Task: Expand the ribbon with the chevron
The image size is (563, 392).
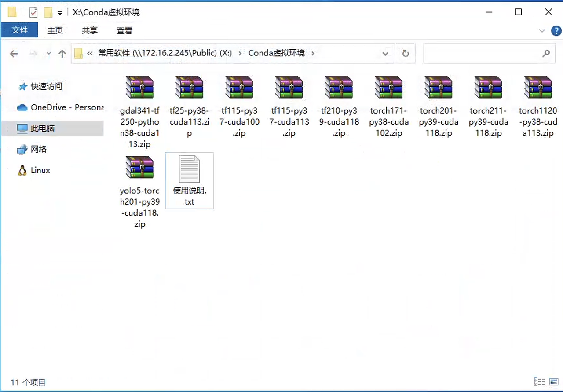Action: (542, 31)
